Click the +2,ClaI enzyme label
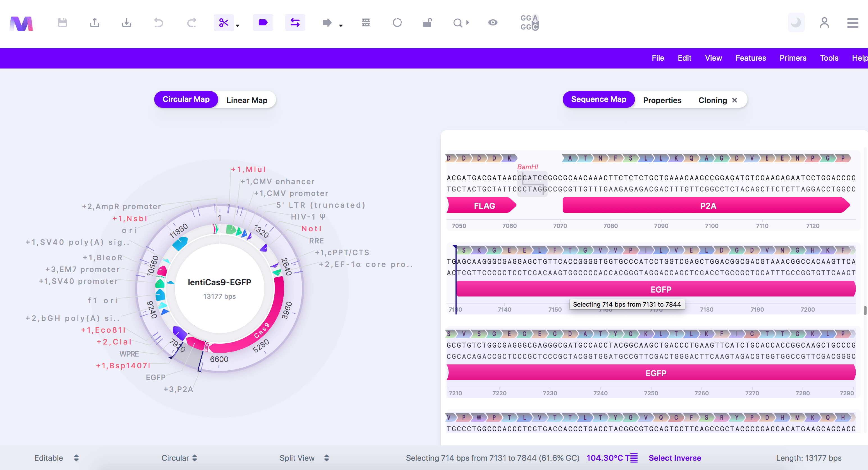The height and width of the screenshot is (470, 868). 114,342
